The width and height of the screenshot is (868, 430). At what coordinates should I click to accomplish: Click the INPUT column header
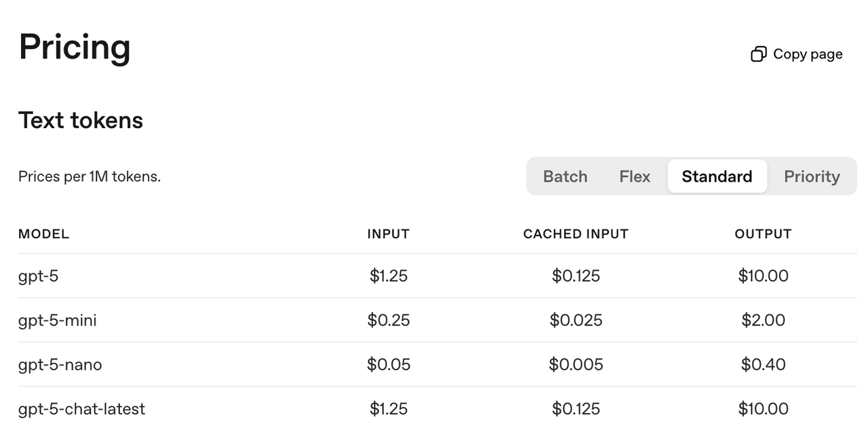389,234
